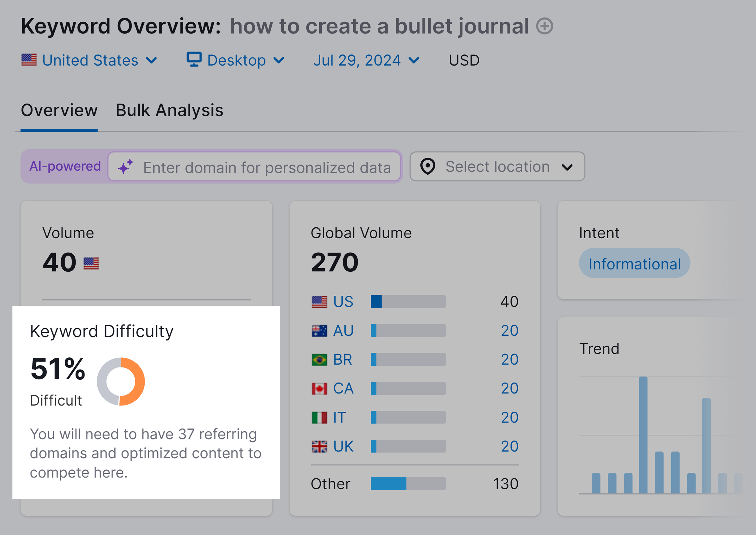This screenshot has height=535, width=756.
Task: Open the United States country selector
Action: (90, 60)
